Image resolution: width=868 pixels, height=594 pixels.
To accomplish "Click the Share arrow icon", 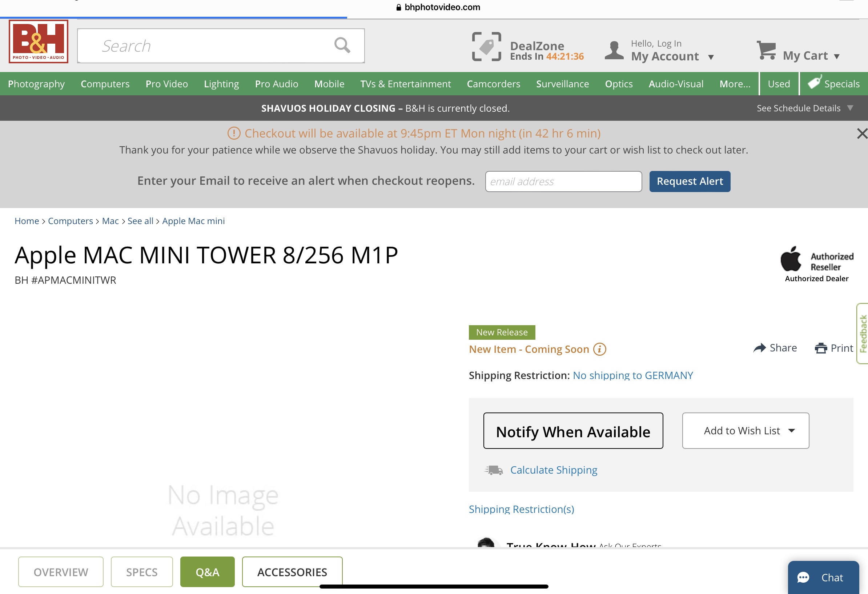I will (x=759, y=348).
